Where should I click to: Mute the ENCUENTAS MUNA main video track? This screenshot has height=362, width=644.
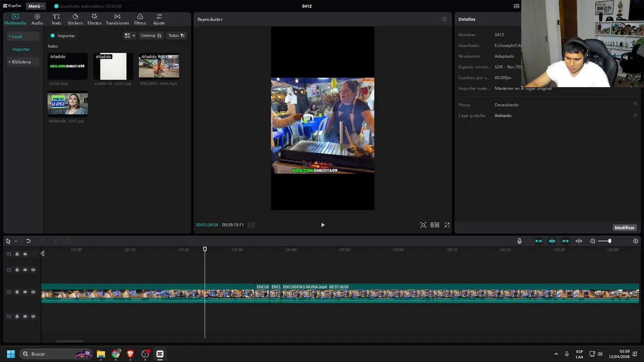(x=33, y=292)
